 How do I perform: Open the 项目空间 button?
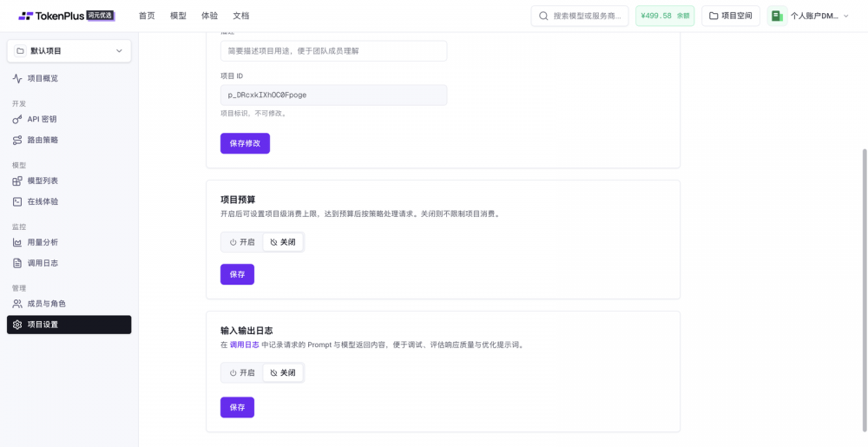pos(731,16)
